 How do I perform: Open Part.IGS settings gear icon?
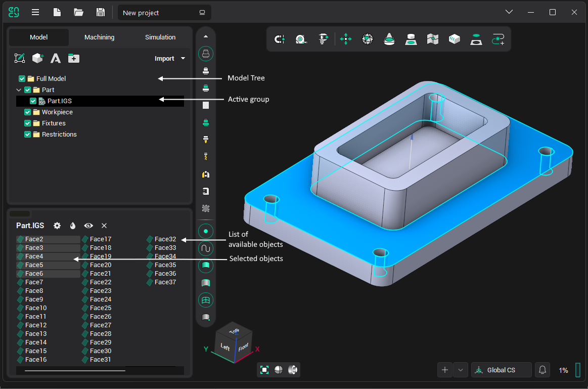(57, 226)
